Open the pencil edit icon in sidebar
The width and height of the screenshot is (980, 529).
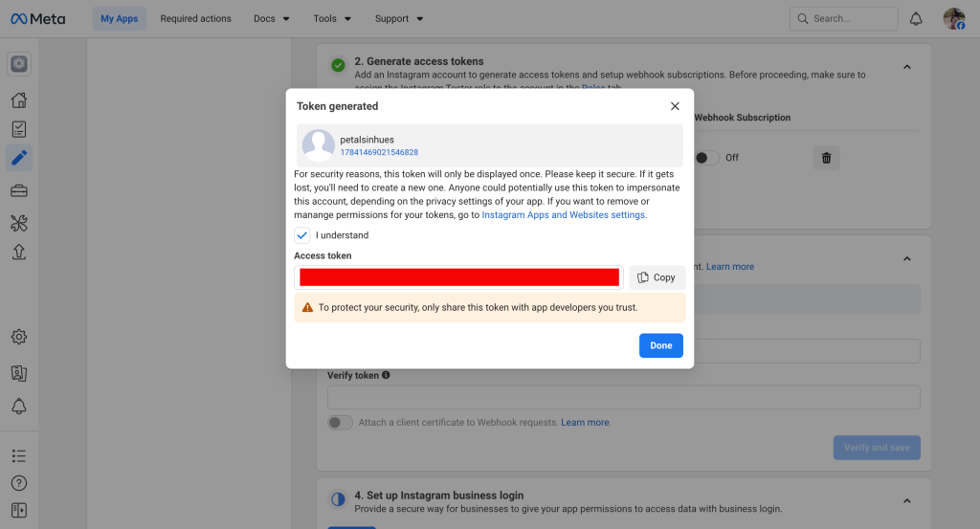(x=19, y=158)
